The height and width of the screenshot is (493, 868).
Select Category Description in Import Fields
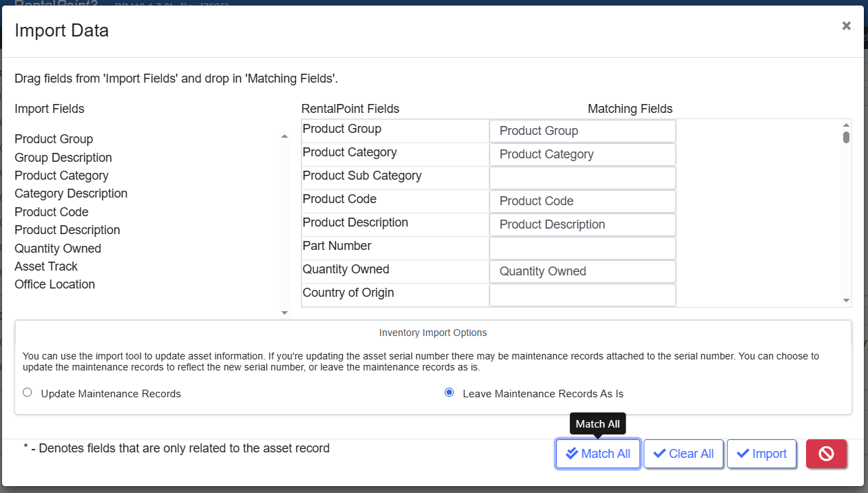(71, 193)
